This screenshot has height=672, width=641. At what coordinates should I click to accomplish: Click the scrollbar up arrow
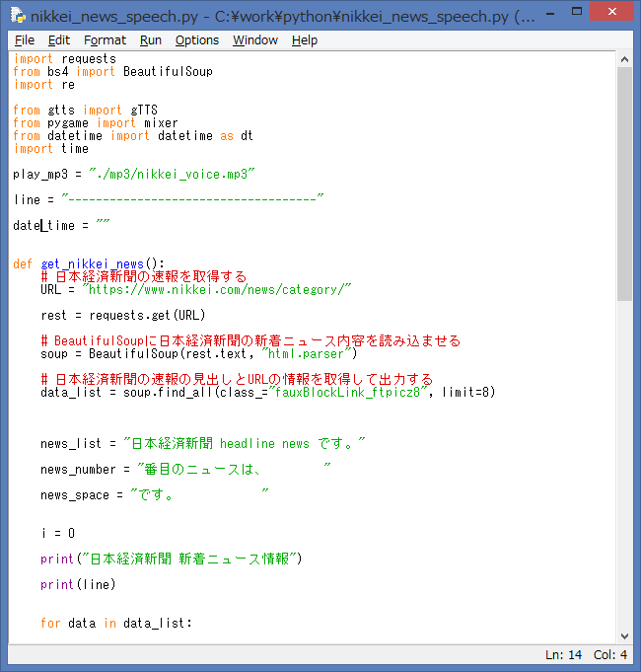tap(624, 58)
